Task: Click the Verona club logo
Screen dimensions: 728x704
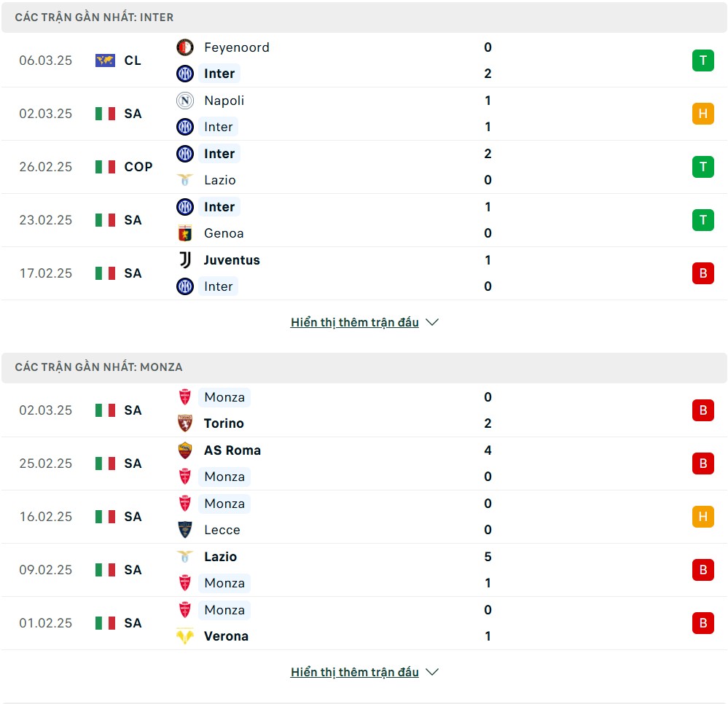Action: point(185,636)
